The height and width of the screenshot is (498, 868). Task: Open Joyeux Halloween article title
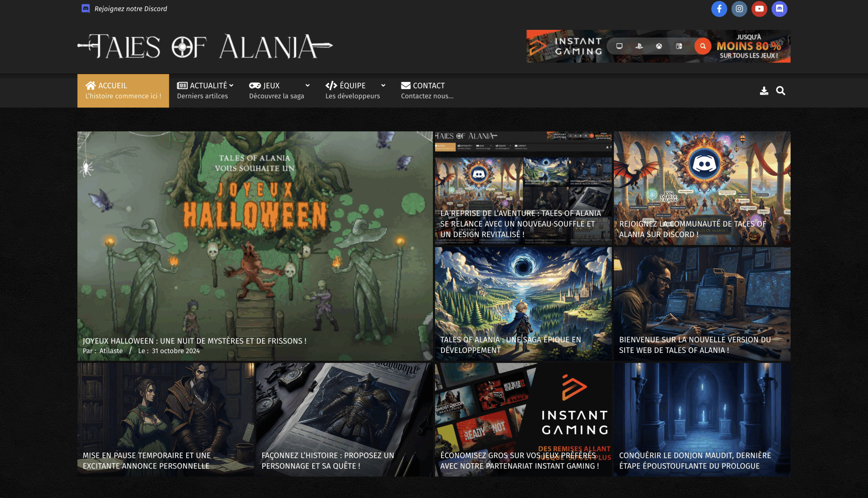coord(195,341)
